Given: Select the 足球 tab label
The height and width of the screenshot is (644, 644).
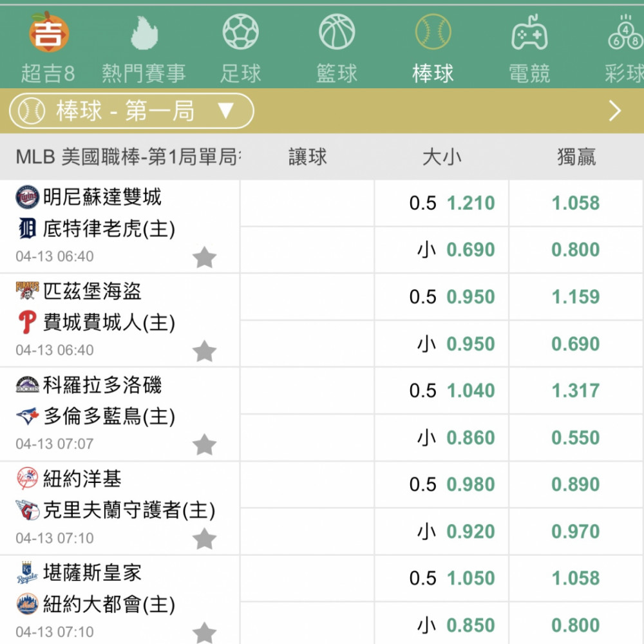Looking at the screenshot, I should 241,74.
